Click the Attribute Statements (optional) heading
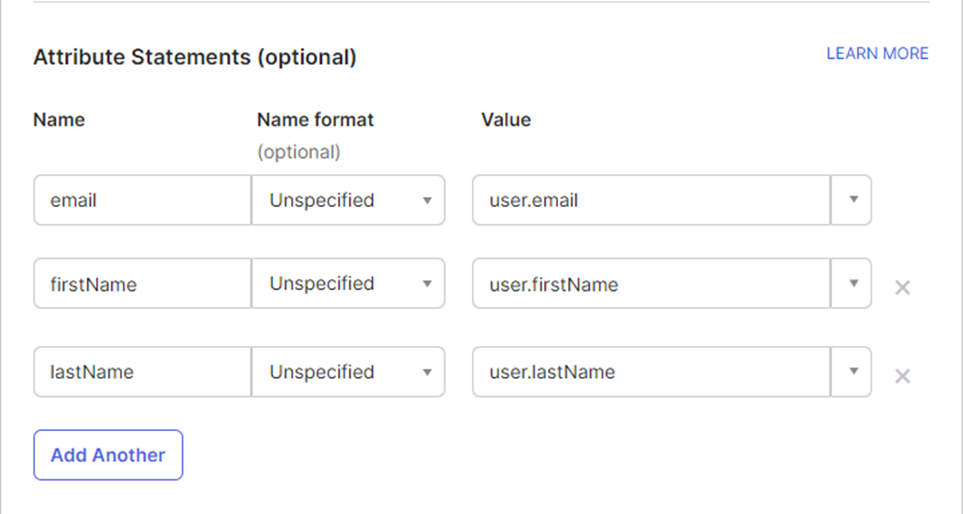 tap(195, 57)
